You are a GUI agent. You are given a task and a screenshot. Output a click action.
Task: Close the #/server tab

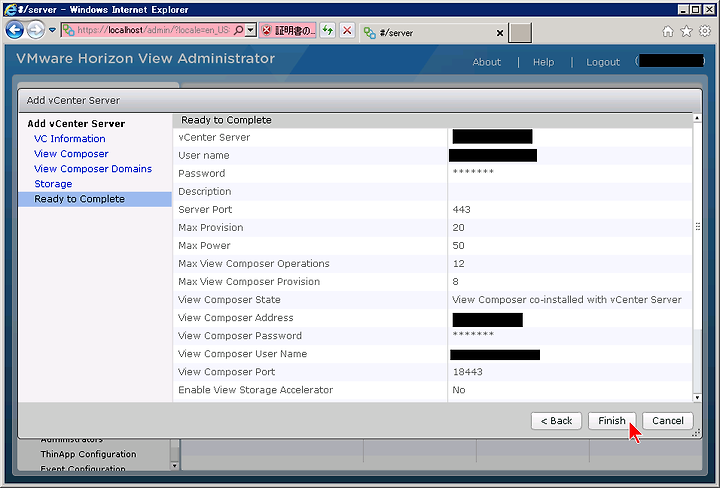[x=500, y=33]
